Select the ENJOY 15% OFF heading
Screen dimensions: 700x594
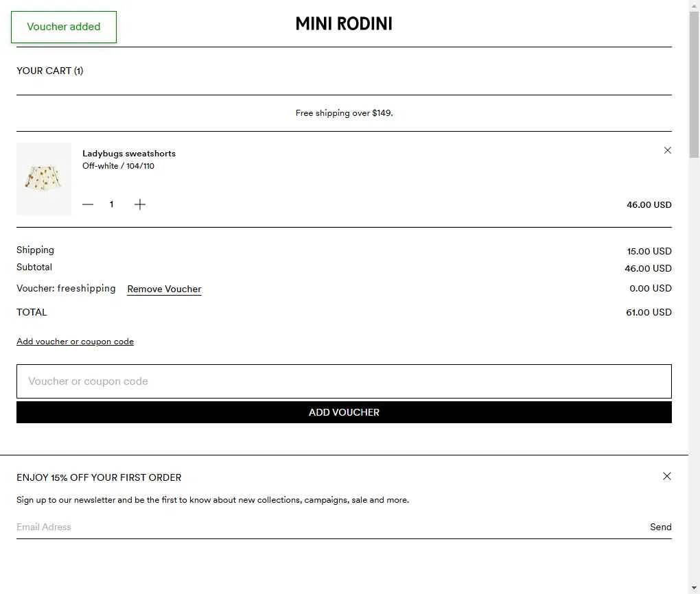tap(99, 477)
